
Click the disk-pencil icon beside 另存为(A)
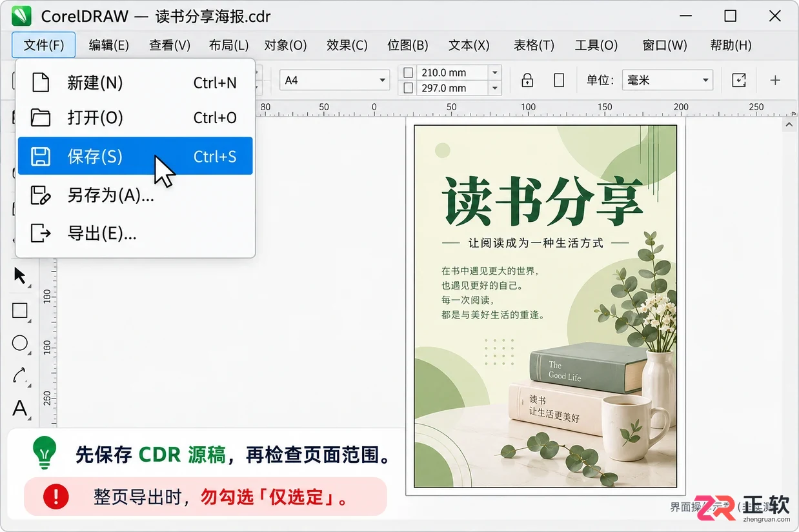click(41, 195)
